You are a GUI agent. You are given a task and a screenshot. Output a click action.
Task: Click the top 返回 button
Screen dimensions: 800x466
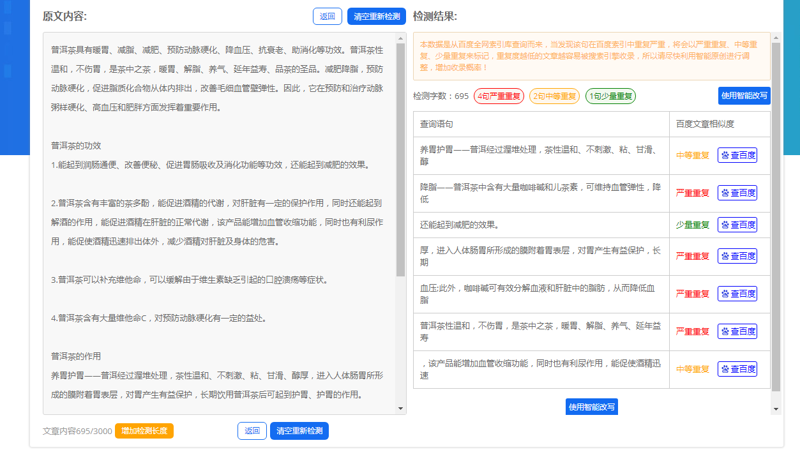[x=327, y=16]
